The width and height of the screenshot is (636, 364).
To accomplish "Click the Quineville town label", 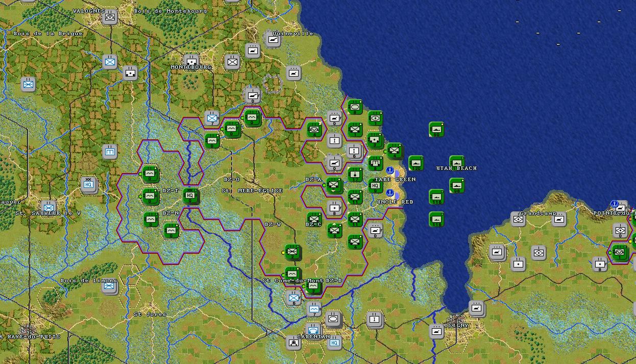I will click(293, 33).
